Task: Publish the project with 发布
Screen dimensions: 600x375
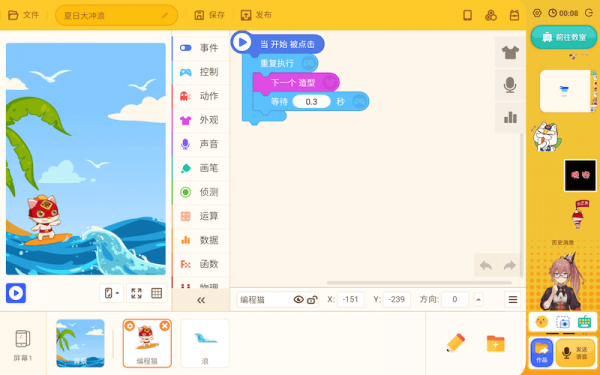Action: click(x=256, y=15)
